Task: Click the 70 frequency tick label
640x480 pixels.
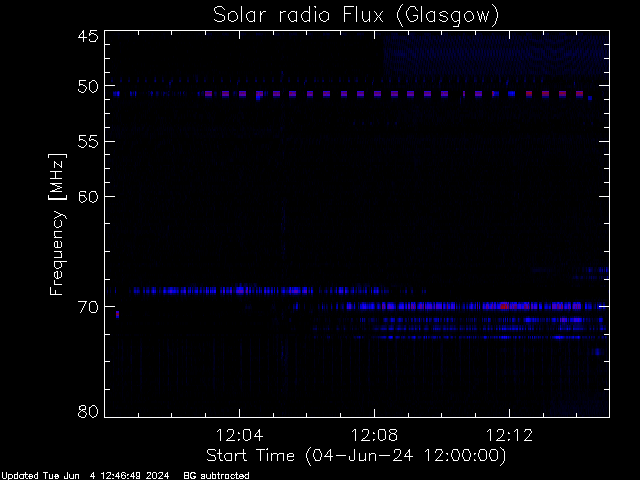Action: click(x=88, y=307)
